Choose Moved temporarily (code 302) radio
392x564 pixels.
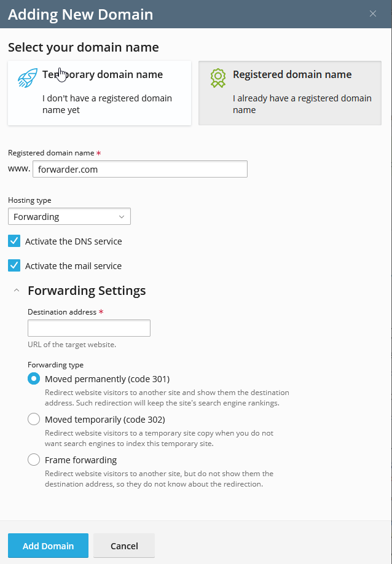[34, 419]
